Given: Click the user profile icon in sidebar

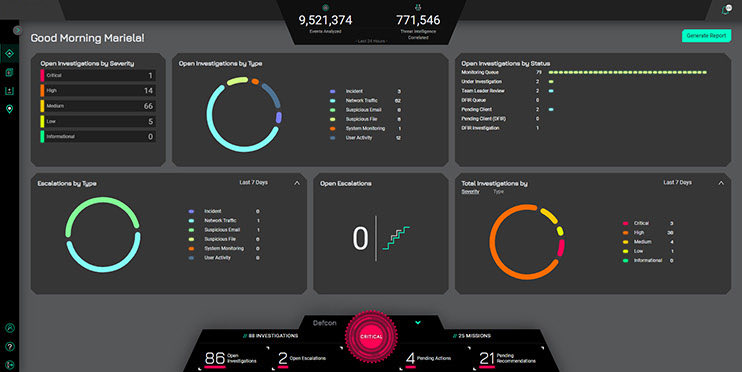Looking at the screenshot, I should coord(9,328).
